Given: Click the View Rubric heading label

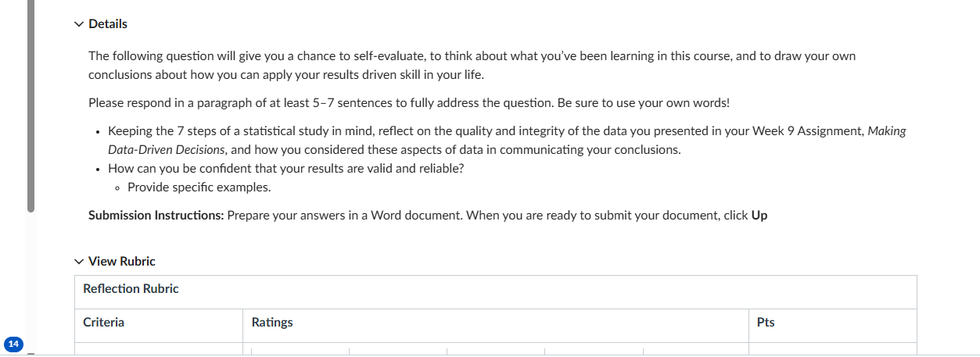Looking at the screenshot, I should [122, 262].
